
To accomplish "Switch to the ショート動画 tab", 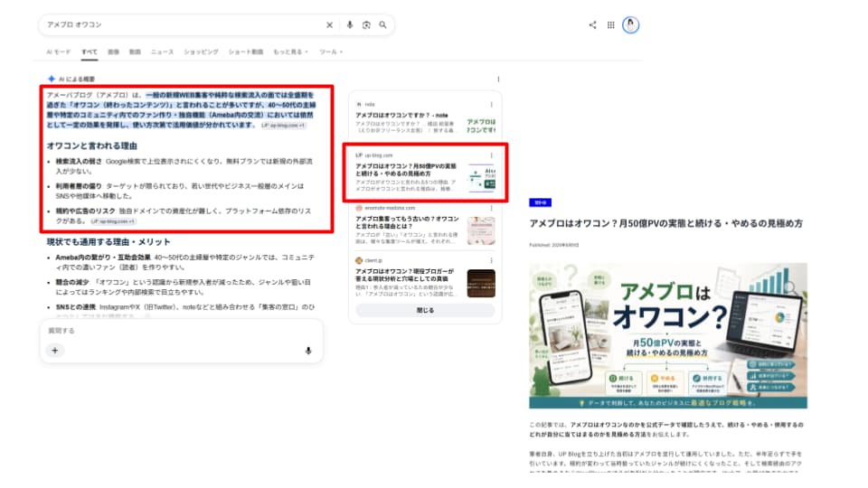I will pos(246,52).
